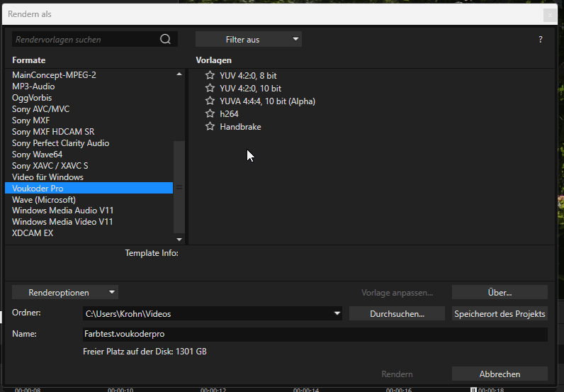The width and height of the screenshot is (564, 392).
Task: Select Sony XAVC / XAVC S format
Action: (50, 166)
